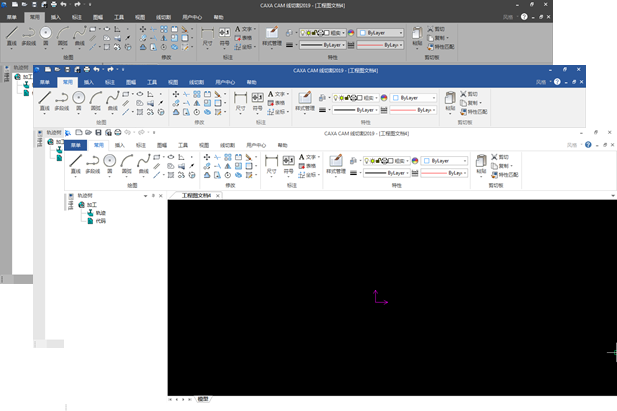Image resolution: width=617 pixels, height=411 pixels.
Task: Toggle the layer freeze sun icon in the front window
Action: (x=372, y=161)
